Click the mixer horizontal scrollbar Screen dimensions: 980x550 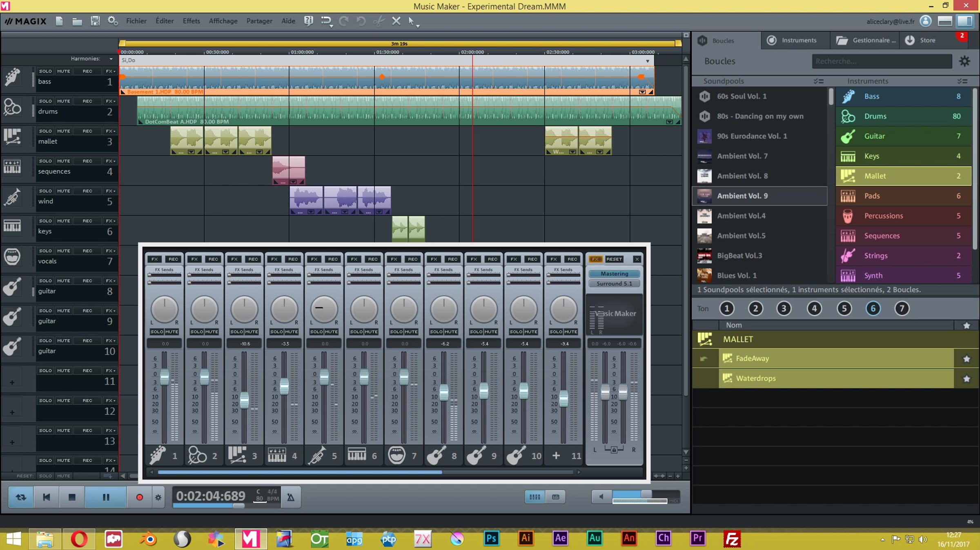tap(300, 472)
